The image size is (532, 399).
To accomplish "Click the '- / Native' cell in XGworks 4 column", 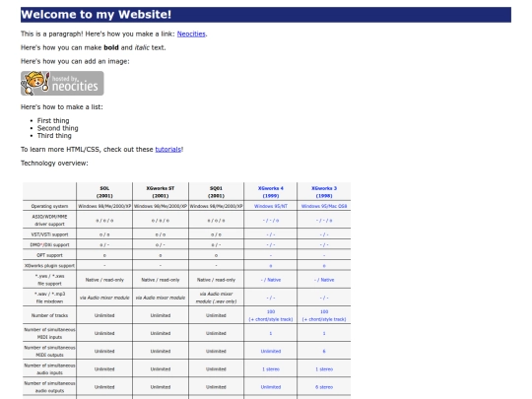I will click(x=270, y=280).
